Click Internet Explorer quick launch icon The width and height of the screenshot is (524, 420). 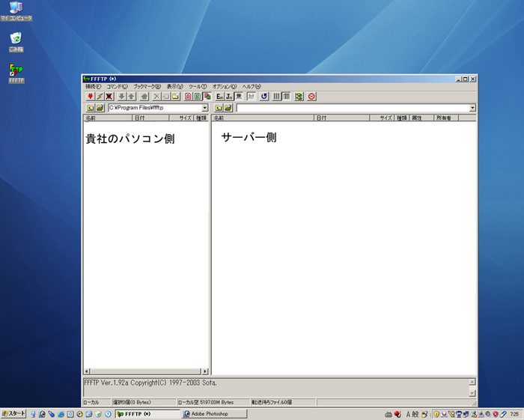pyautogui.click(x=61, y=414)
